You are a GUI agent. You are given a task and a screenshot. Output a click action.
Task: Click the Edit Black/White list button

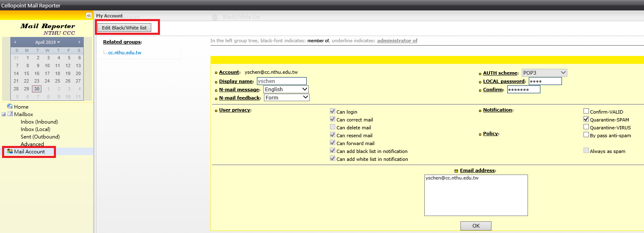124,28
